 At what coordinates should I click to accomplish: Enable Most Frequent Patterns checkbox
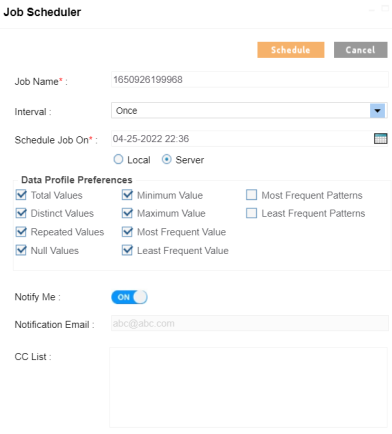coord(251,195)
